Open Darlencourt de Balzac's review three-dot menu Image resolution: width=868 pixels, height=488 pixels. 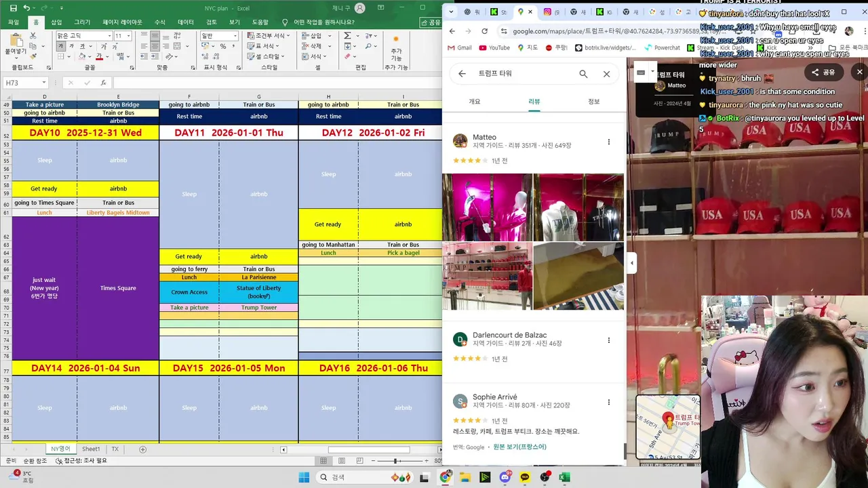(608, 340)
